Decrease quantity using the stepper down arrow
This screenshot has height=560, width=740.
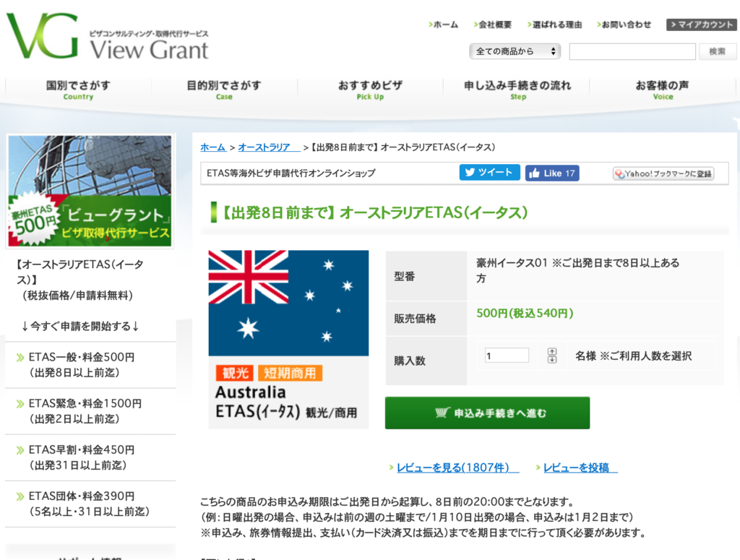coord(552,359)
